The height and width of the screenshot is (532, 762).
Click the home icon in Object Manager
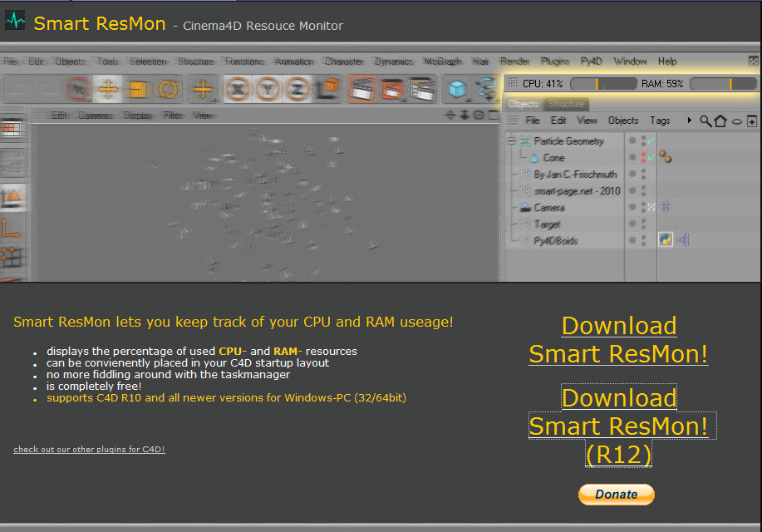point(720,121)
